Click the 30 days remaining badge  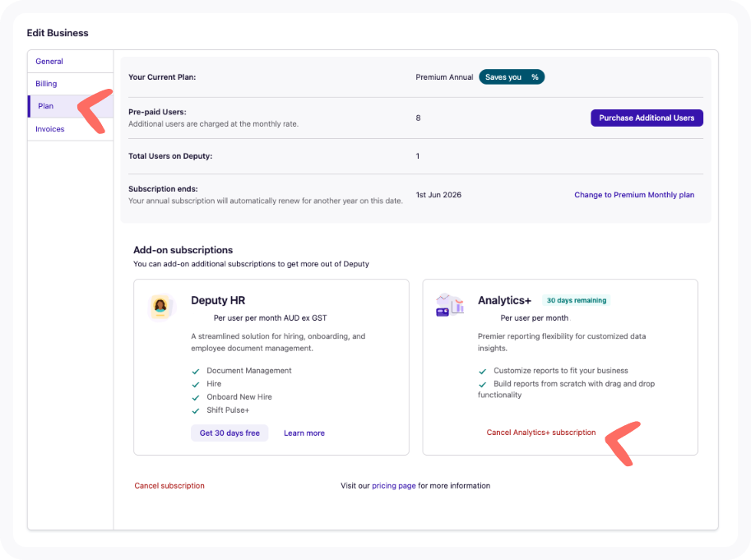pyautogui.click(x=577, y=300)
